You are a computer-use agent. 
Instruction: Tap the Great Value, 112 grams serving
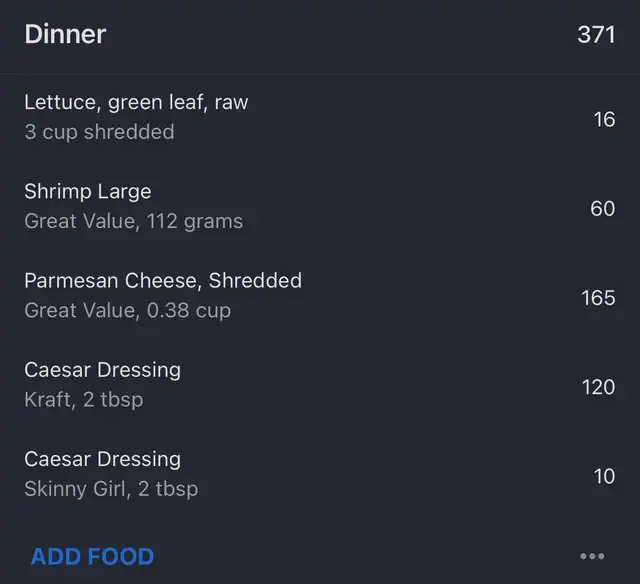(x=133, y=222)
